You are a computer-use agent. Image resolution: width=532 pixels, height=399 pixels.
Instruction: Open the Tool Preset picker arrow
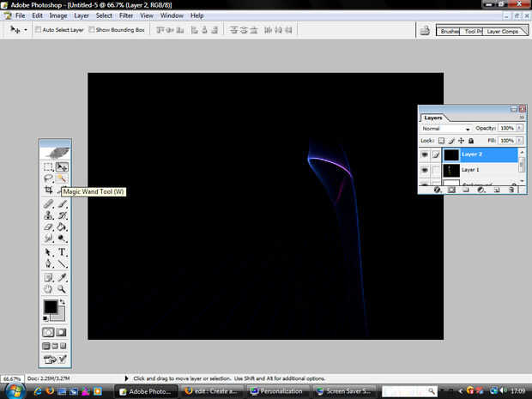pyautogui.click(x=26, y=30)
